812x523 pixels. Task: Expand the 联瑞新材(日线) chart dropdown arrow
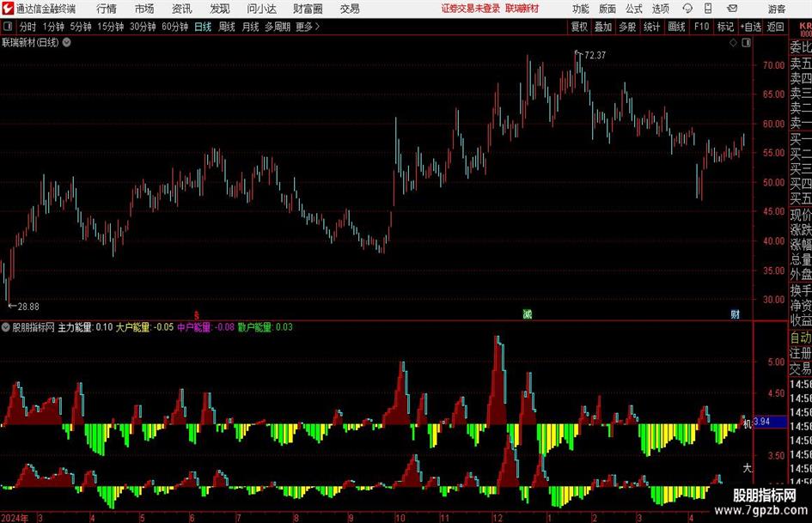67,42
